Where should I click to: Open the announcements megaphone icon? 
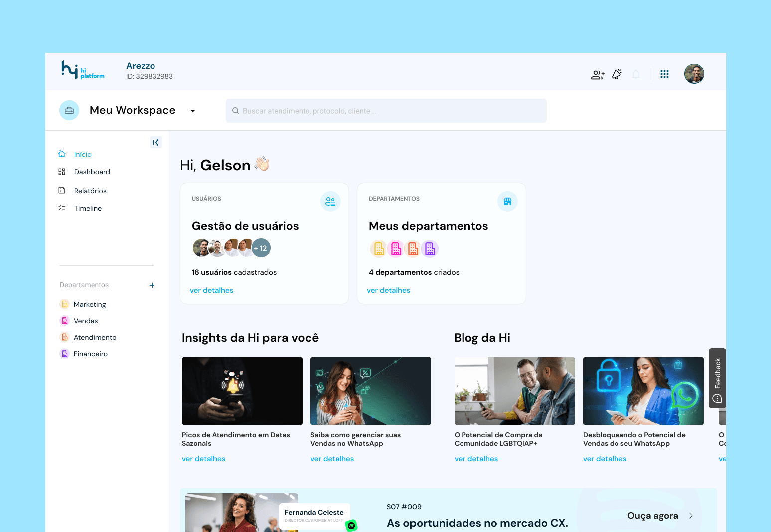(617, 74)
